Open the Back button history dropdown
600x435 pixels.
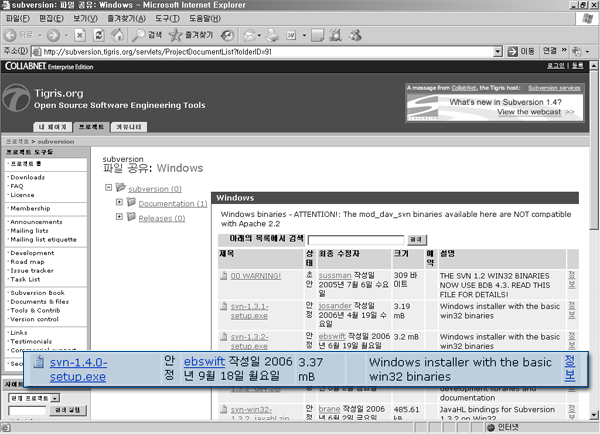40,35
